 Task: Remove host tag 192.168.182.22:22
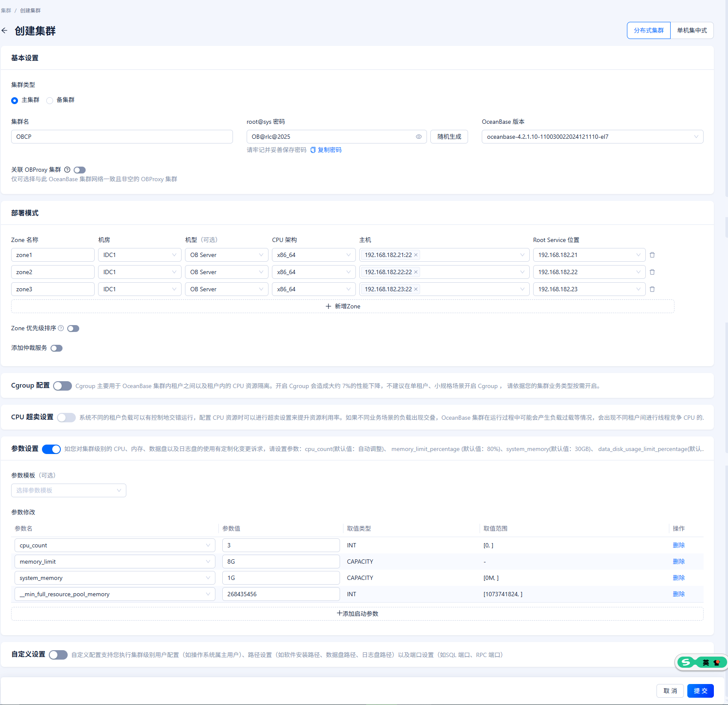tap(416, 272)
